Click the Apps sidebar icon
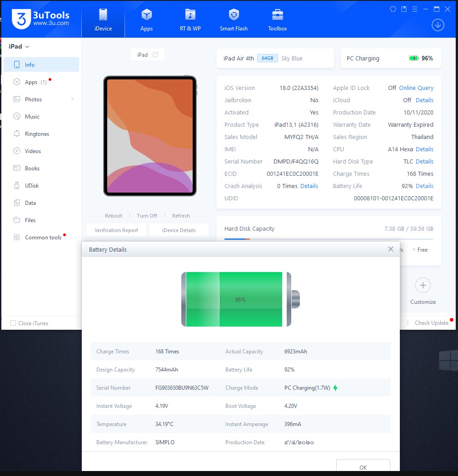The height and width of the screenshot is (476, 458). (x=17, y=82)
